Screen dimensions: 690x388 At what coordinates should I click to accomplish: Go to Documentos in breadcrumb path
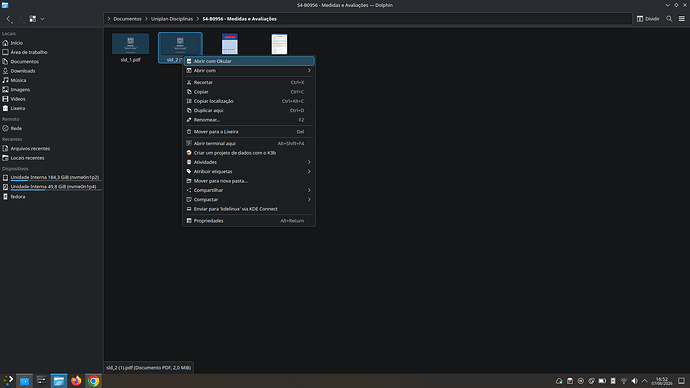[127, 19]
